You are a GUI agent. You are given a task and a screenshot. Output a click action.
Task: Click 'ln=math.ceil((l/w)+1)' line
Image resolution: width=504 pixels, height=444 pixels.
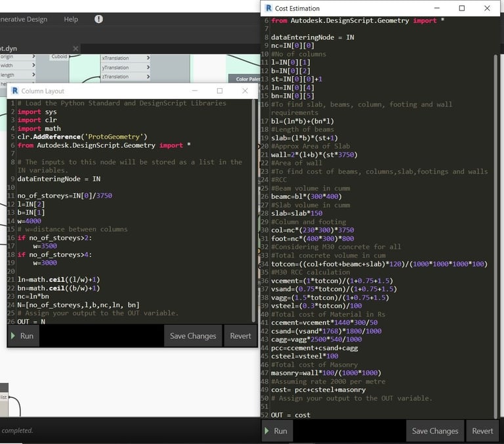click(58, 280)
